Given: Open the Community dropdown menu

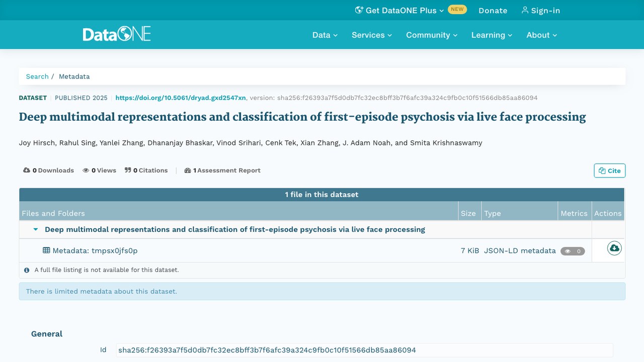Looking at the screenshot, I should (432, 35).
